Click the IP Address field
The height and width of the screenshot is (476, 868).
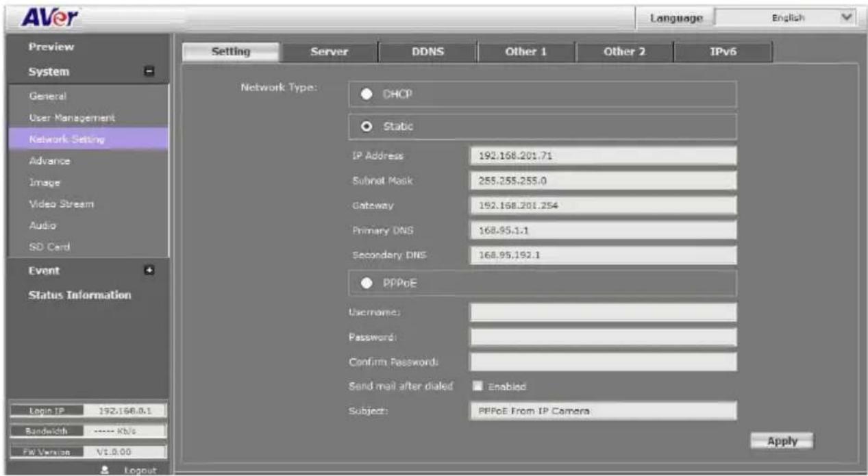(603, 155)
